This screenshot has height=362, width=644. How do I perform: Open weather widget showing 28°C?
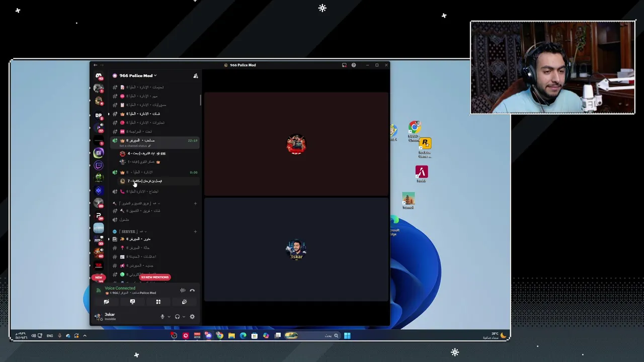point(495,335)
